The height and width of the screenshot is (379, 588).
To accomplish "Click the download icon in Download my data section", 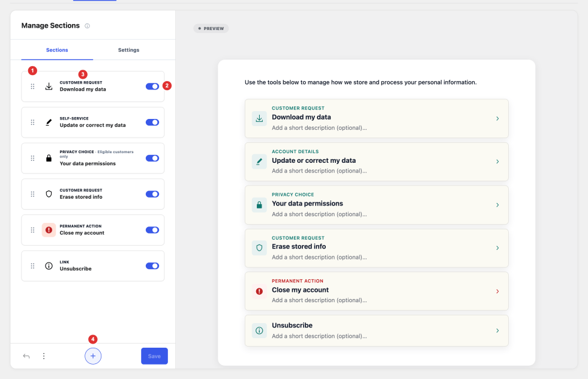I will 49,86.
